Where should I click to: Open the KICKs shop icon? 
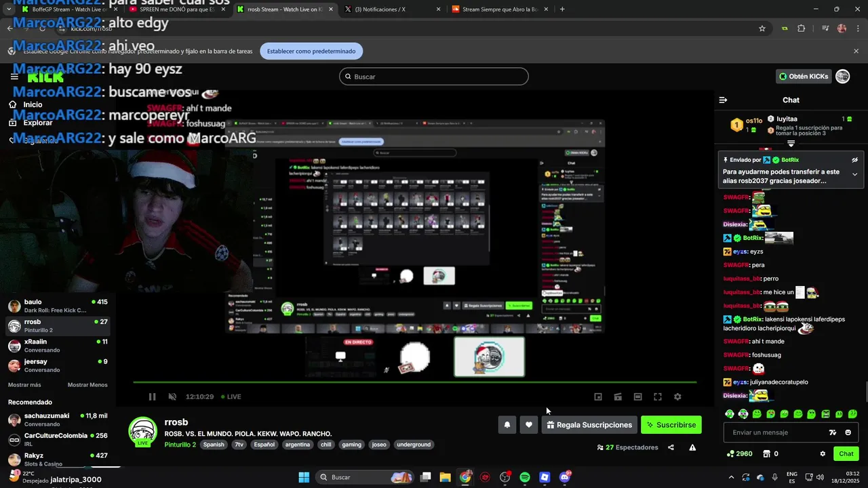pos(767,453)
